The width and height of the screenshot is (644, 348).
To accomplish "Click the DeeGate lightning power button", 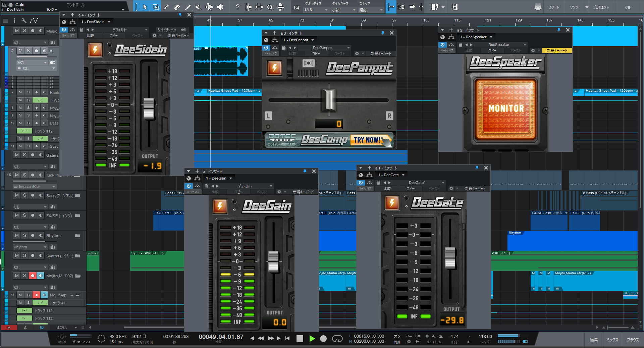I will tap(392, 203).
